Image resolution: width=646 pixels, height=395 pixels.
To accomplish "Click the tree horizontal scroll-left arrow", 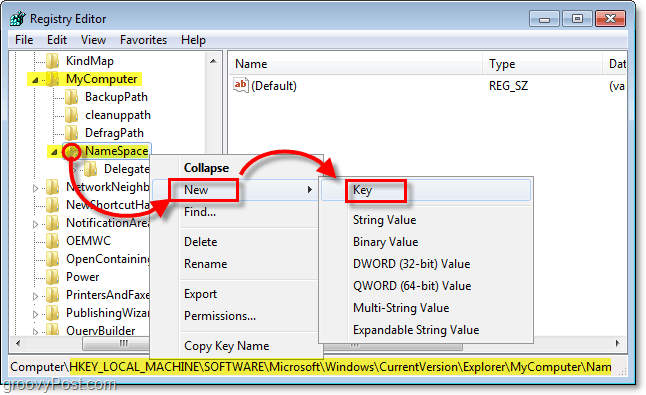I will [x=18, y=343].
